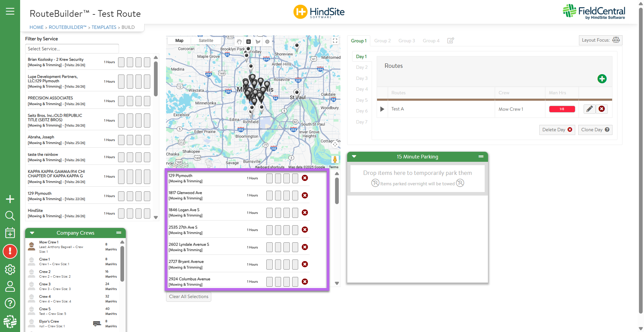Go to TEMPLATES in the breadcrumb
The width and height of the screenshot is (644, 332).
point(104,27)
